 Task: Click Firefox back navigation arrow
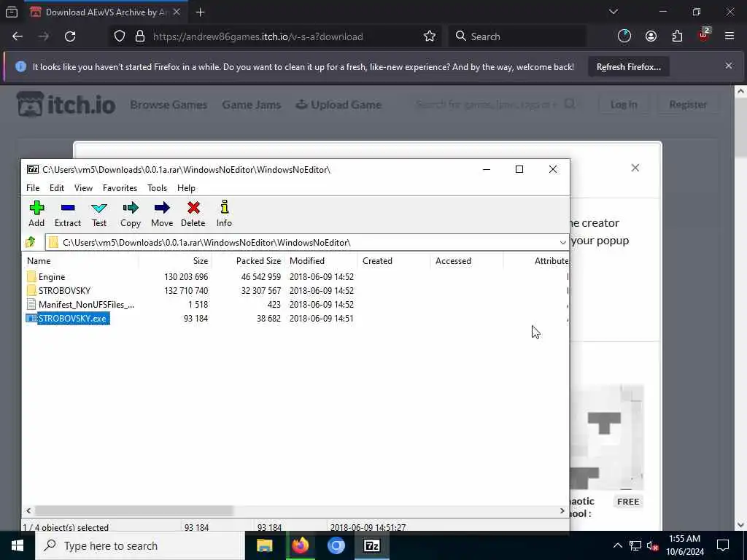coord(18,36)
